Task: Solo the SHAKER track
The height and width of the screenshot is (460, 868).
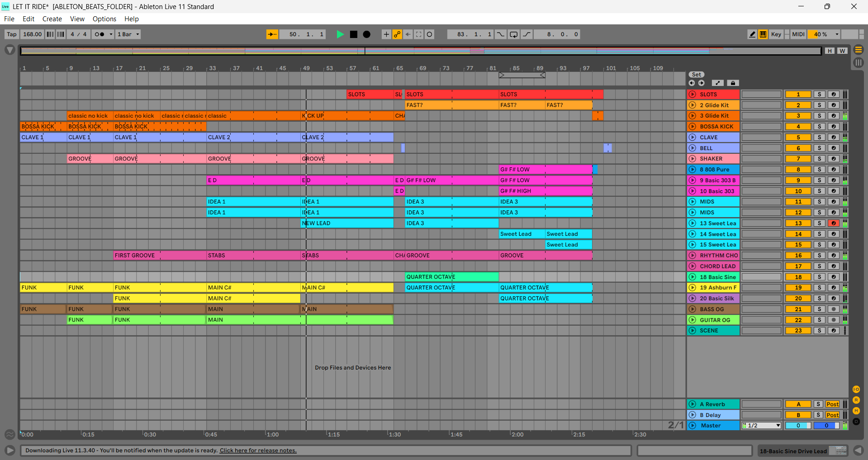Action: point(819,159)
